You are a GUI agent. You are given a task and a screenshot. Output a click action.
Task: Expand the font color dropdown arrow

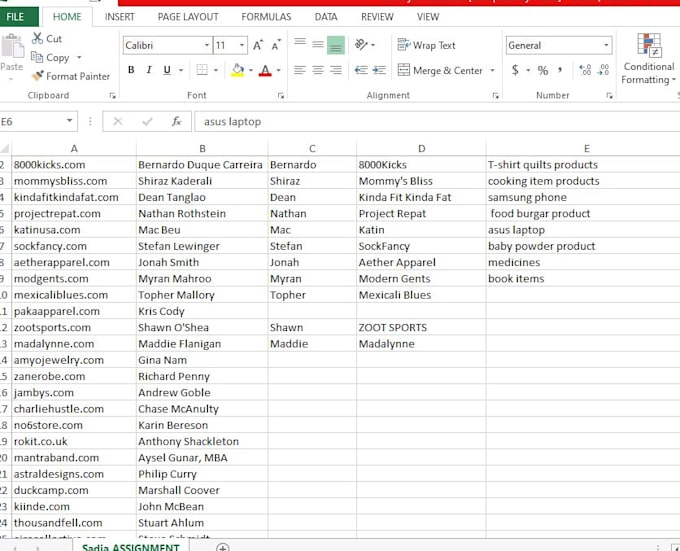point(278,70)
